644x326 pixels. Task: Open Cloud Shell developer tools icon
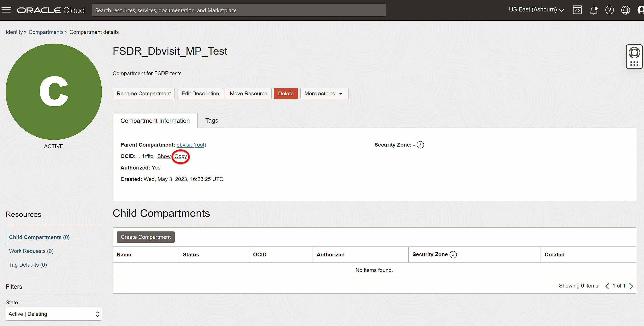pos(577,10)
